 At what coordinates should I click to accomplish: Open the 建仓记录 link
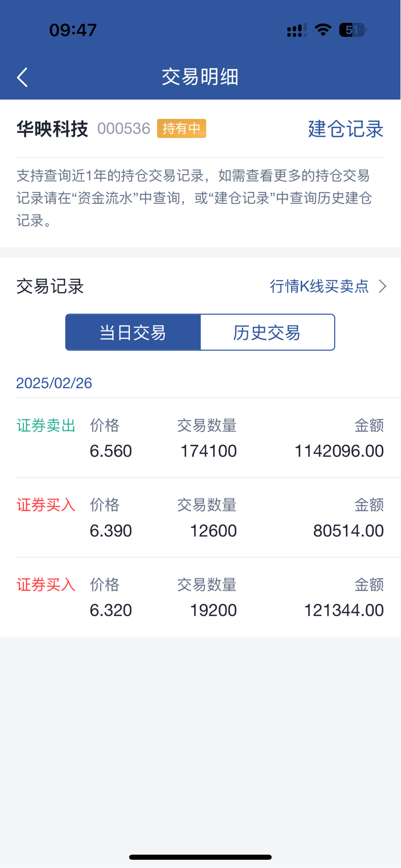(346, 129)
